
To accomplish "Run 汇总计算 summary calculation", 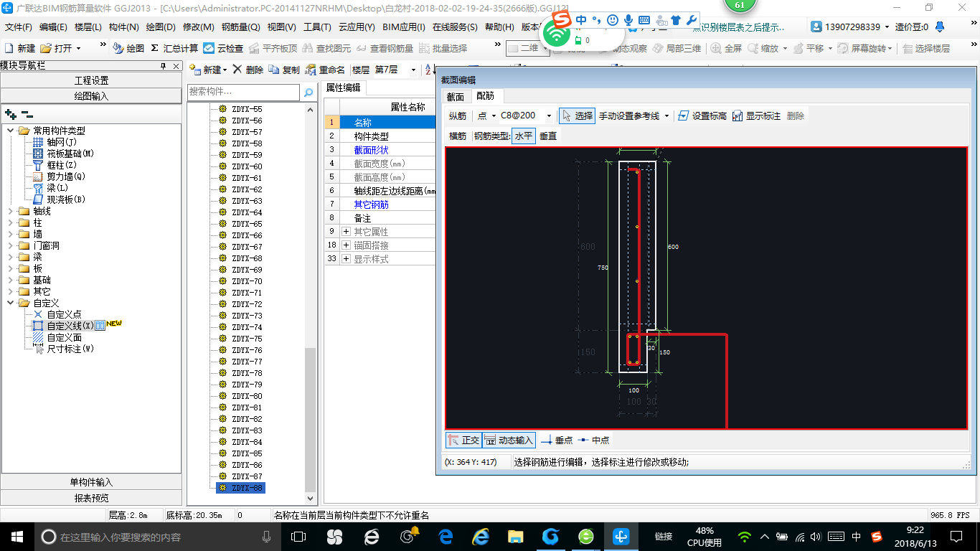I will [x=174, y=48].
